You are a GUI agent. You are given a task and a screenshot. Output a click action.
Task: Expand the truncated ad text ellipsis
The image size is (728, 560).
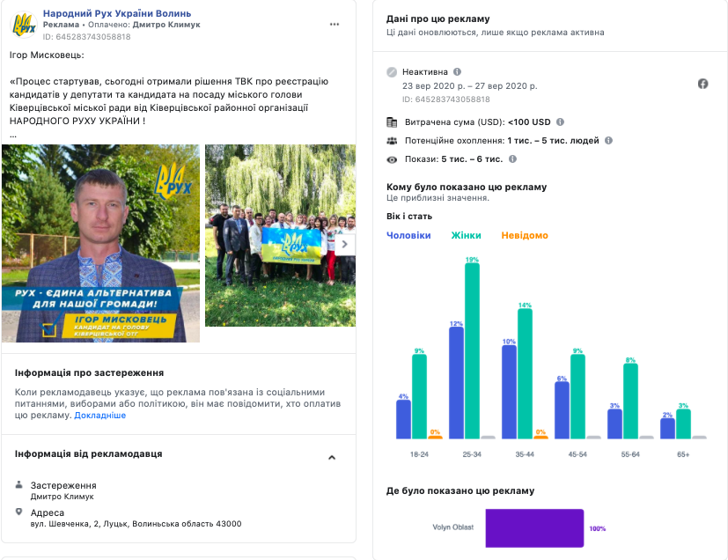(x=12, y=136)
